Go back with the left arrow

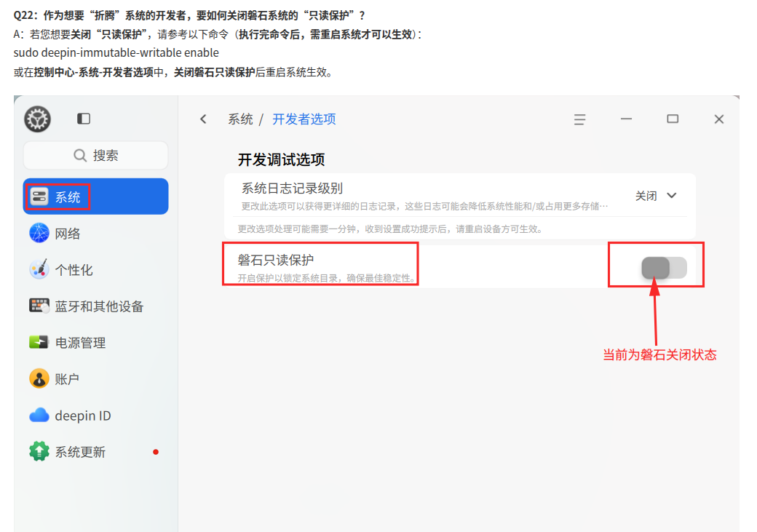(x=203, y=119)
